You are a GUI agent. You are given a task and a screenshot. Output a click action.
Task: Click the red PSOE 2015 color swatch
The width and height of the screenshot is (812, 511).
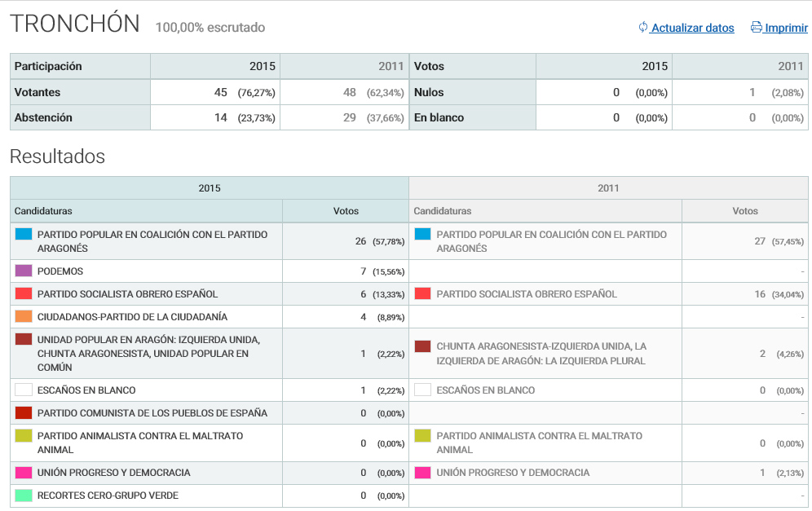coord(24,293)
